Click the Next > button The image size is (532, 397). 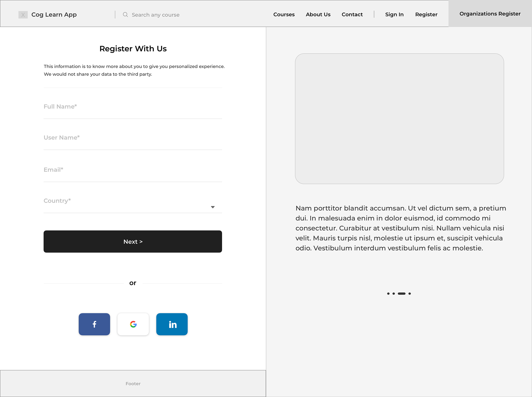[133, 241]
